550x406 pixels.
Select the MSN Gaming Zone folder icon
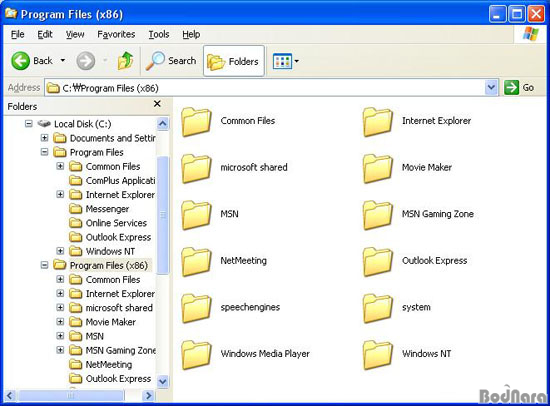pyautogui.click(x=378, y=215)
